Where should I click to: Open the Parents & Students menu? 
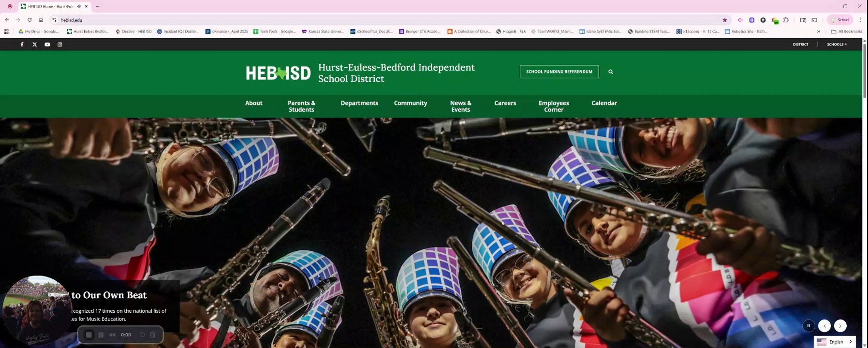tap(301, 106)
